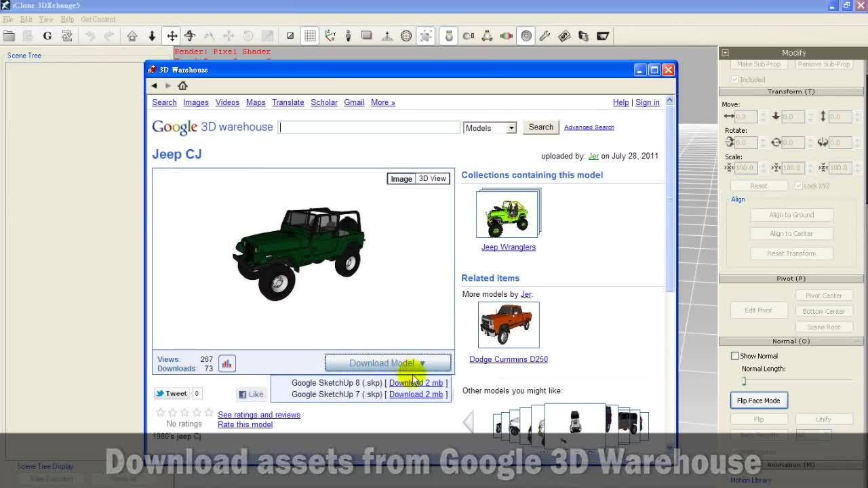Open the Models search category dropdown
The width and height of the screenshot is (868, 488).
tap(490, 127)
